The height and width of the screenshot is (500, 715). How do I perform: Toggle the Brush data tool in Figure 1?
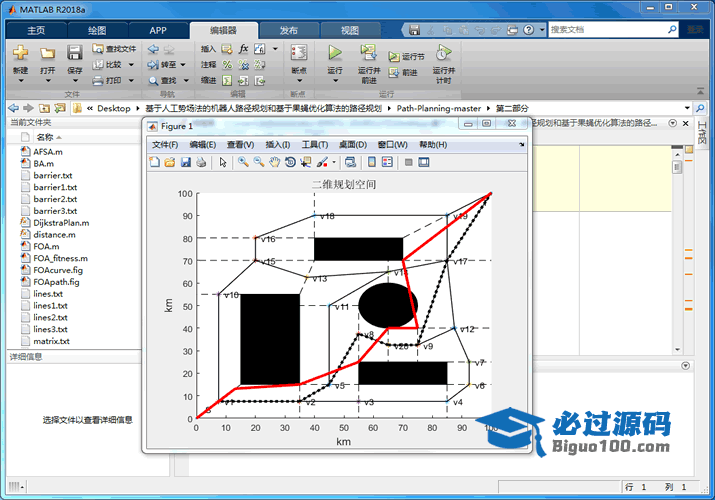tap(322, 162)
